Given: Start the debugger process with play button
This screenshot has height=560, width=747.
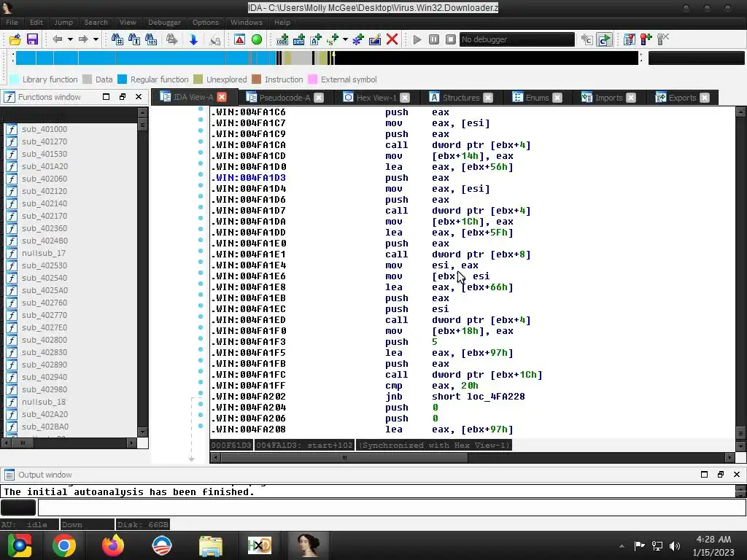Looking at the screenshot, I should tap(417, 39).
